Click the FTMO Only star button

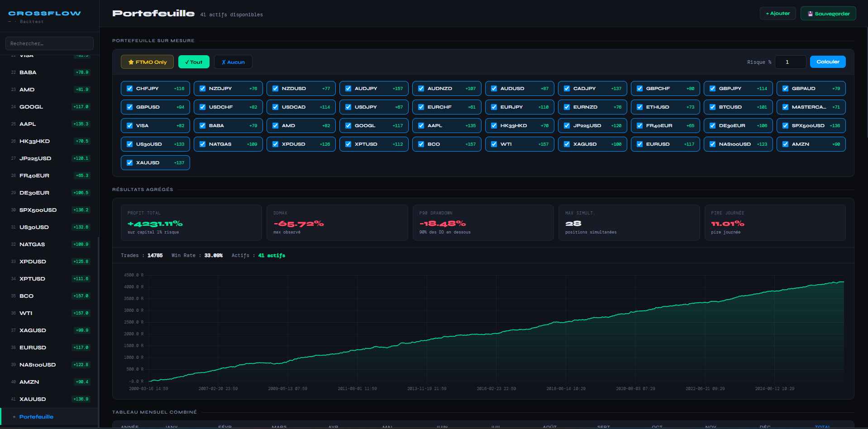pos(147,62)
